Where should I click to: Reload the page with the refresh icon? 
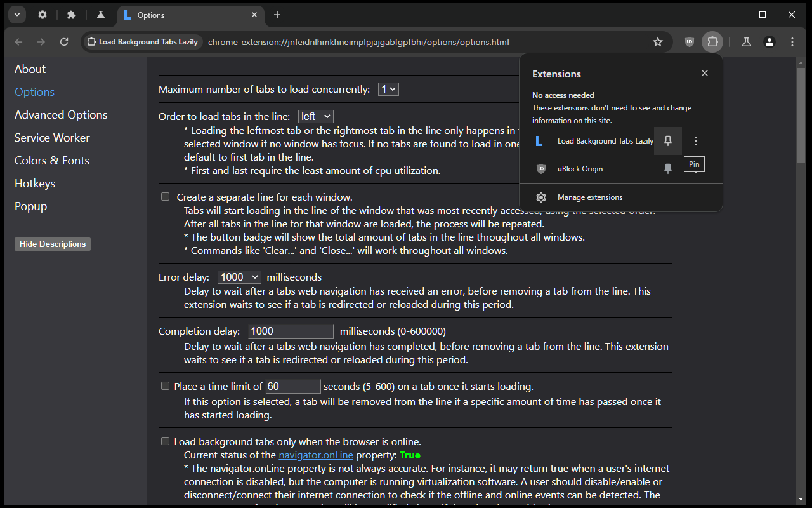63,42
